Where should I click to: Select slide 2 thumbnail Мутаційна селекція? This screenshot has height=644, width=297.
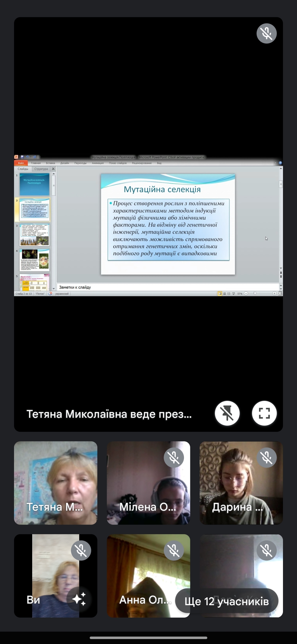click(x=34, y=209)
